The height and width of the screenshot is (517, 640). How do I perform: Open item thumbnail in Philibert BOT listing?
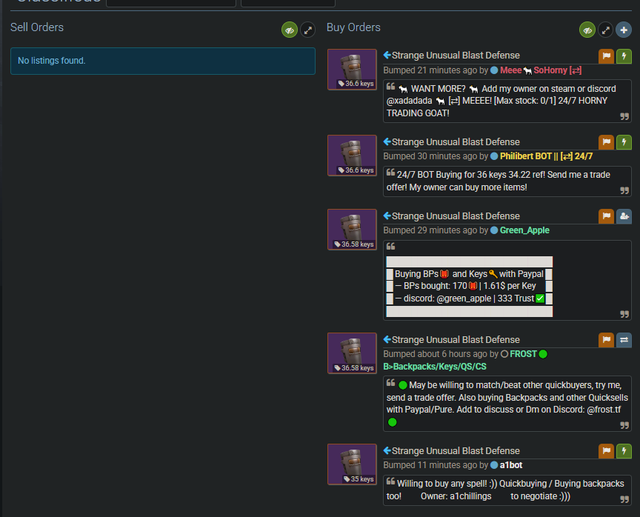(352, 155)
